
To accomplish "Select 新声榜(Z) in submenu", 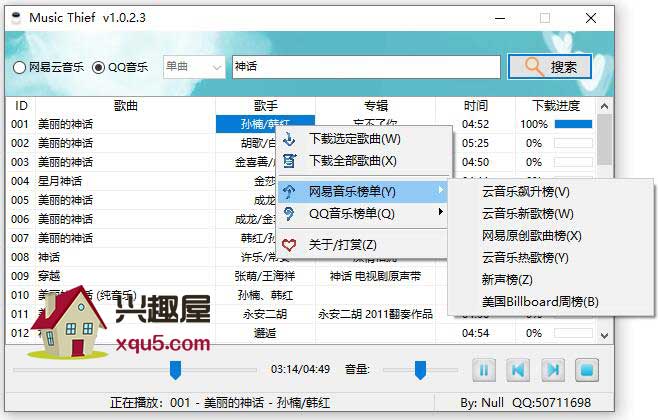I will (x=550, y=279).
